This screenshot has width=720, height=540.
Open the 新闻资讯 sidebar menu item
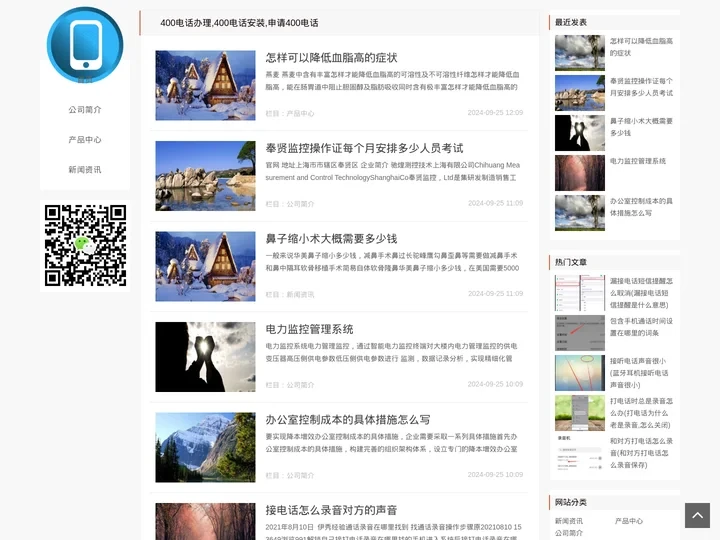tap(85, 169)
